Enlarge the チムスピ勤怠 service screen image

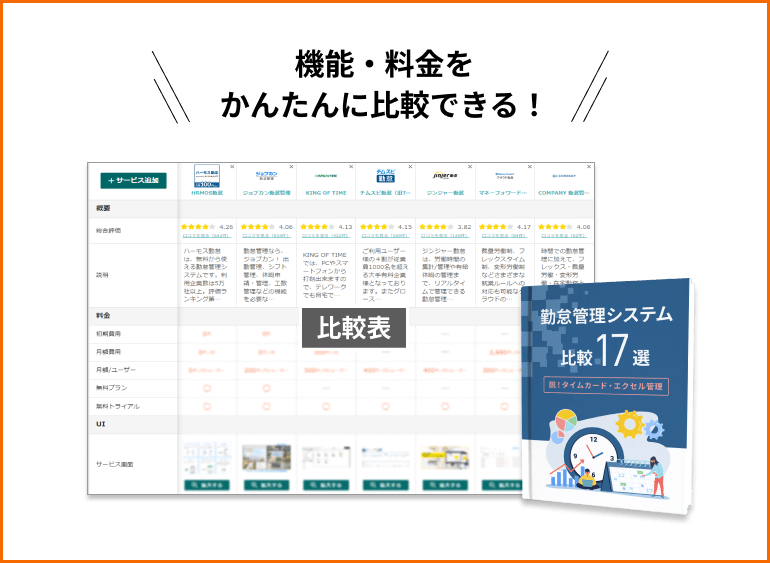[x=385, y=485]
